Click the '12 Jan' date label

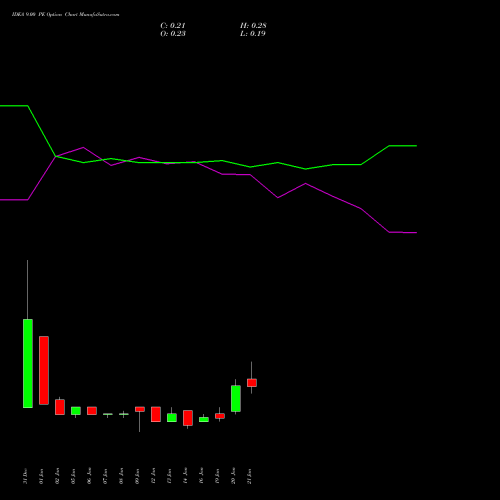[x=154, y=476]
